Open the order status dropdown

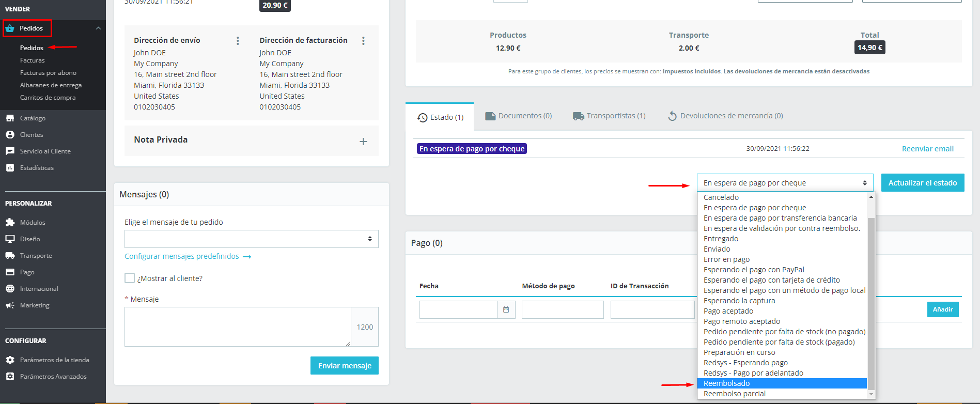coord(785,183)
